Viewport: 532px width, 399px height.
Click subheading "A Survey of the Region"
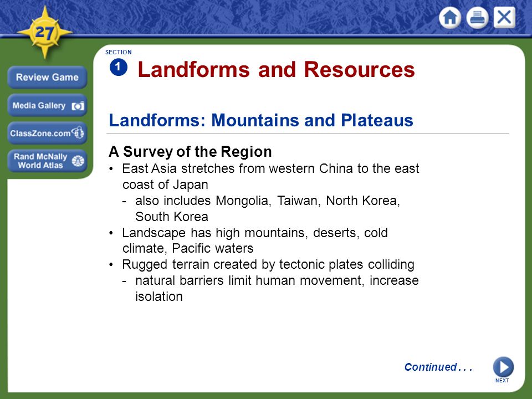pos(190,152)
